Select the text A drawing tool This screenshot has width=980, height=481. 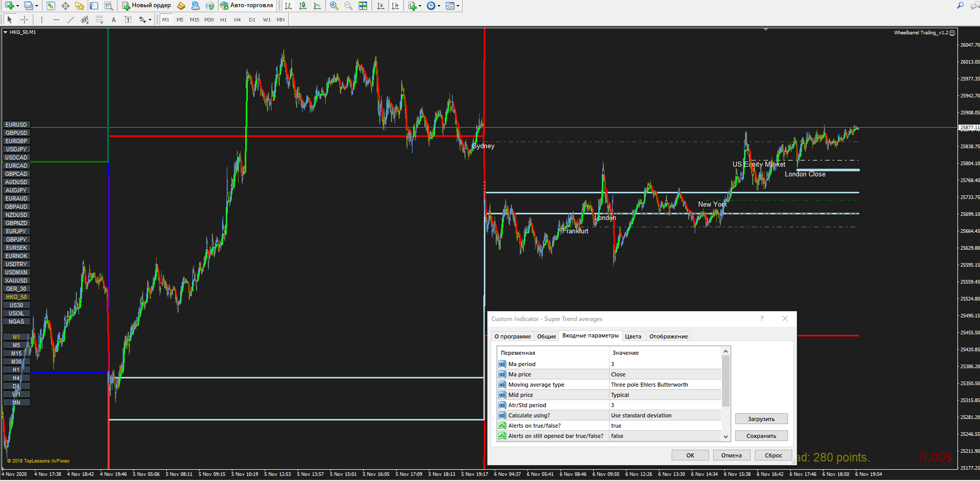tap(113, 19)
